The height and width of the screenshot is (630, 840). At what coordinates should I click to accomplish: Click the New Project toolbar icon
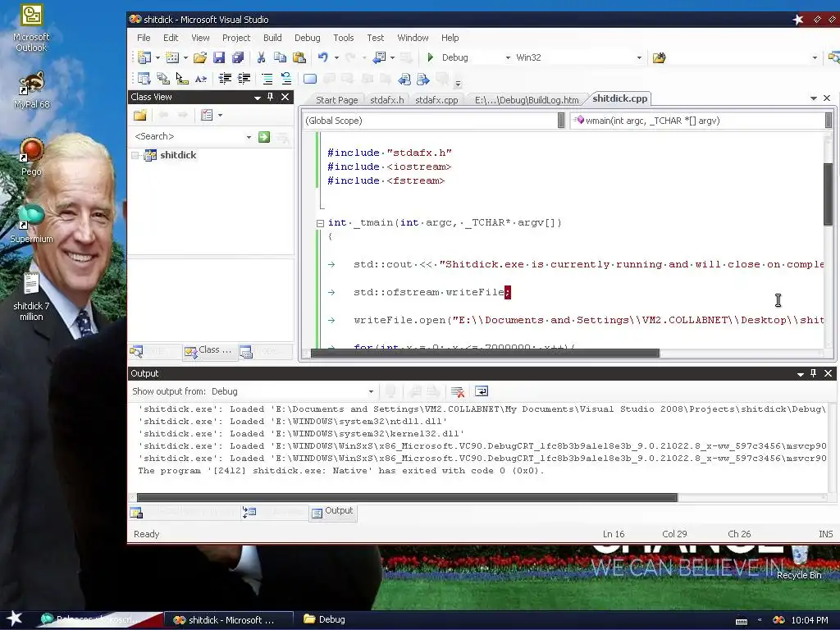tap(144, 57)
